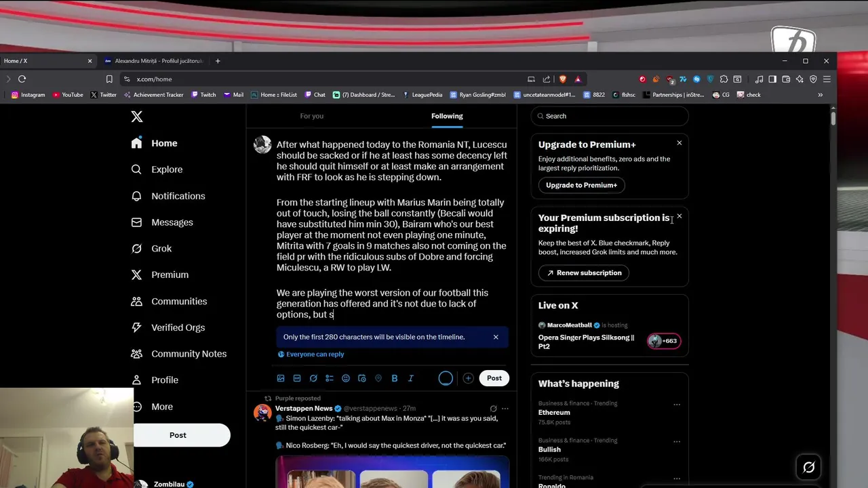Dismiss 280 characters notice
The width and height of the screenshot is (868, 488).
pyautogui.click(x=496, y=337)
